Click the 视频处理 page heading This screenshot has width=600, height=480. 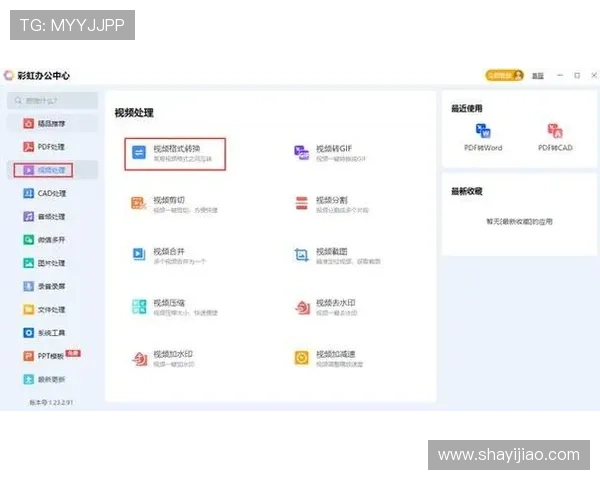(134, 113)
